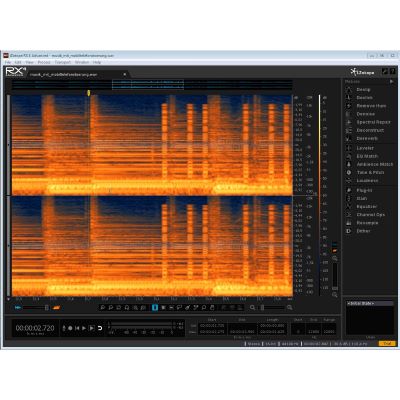Open the Equalizer module
The image size is (400, 400).
coord(367,207)
